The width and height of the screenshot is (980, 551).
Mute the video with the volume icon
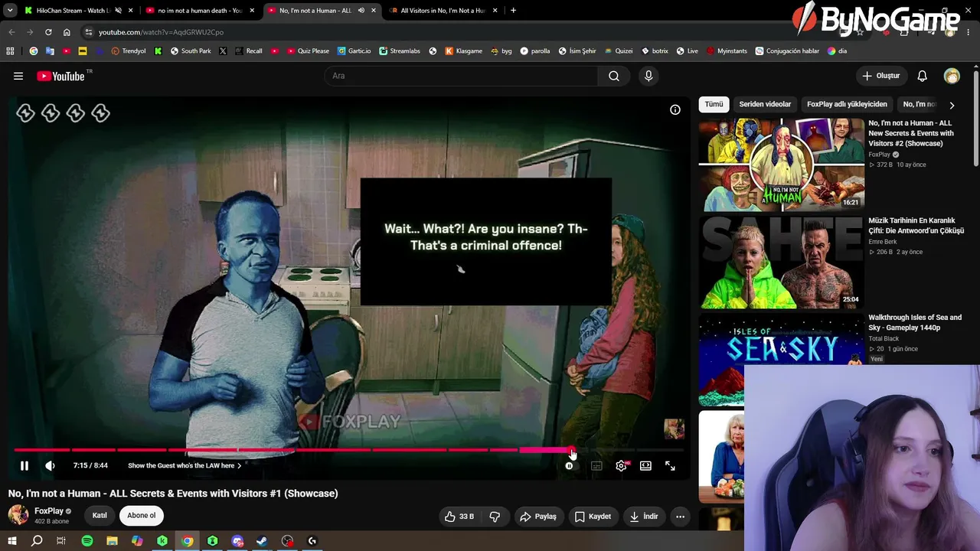point(50,465)
